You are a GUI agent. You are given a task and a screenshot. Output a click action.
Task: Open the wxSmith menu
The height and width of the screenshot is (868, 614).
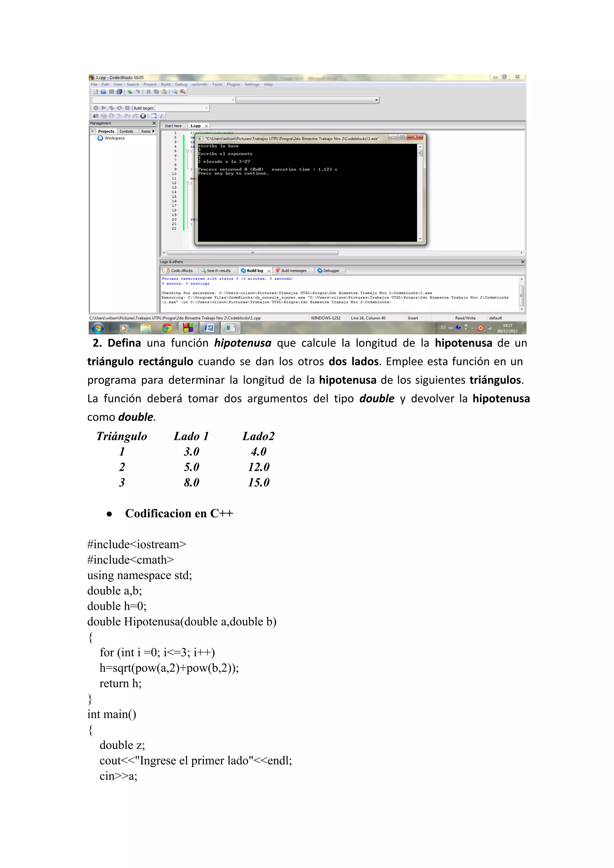[200, 84]
